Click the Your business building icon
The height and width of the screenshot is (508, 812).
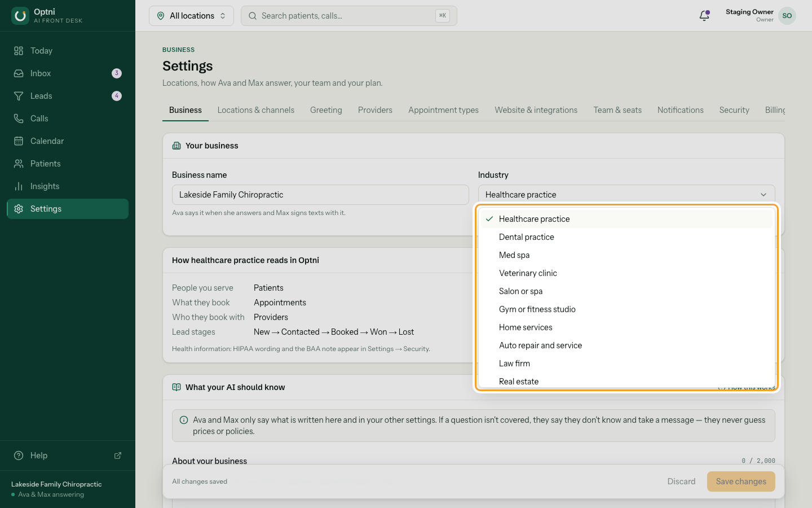point(176,146)
